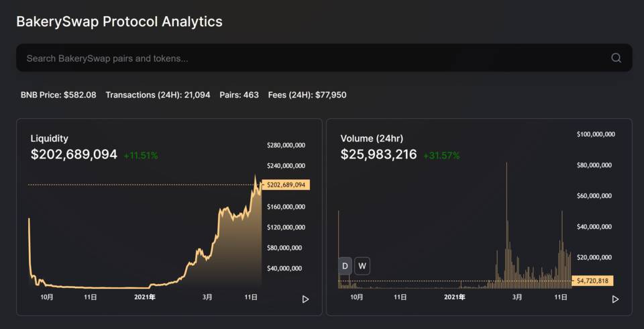Click the Volume (24hr) chart heading
Viewport: 644px width, 329px height.
point(372,138)
